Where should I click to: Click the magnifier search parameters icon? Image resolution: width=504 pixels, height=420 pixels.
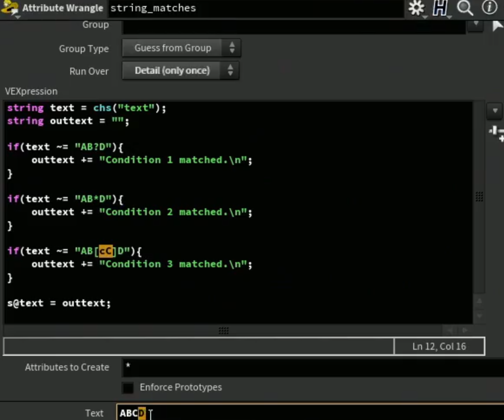[465, 8]
